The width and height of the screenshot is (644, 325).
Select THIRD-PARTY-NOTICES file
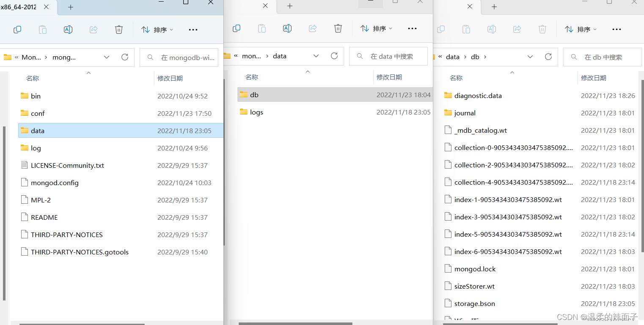point(121,235)
